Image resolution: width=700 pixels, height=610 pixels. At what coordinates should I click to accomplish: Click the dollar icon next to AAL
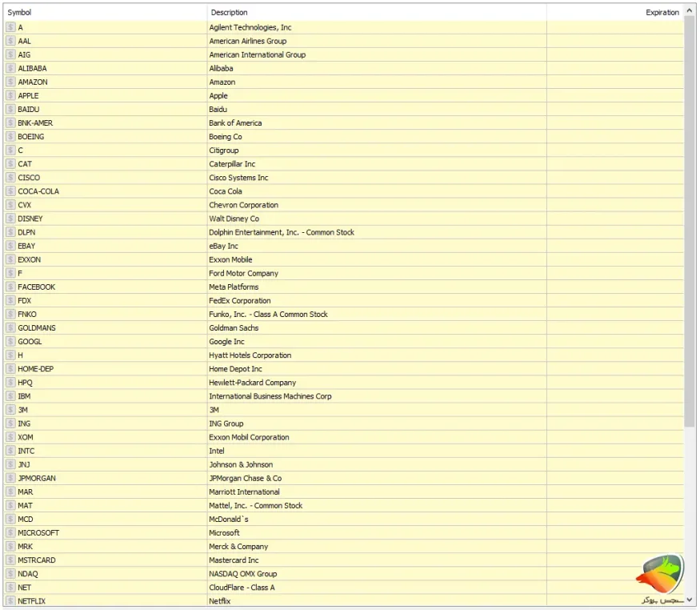pyautogui.click(x=10, y=41)
